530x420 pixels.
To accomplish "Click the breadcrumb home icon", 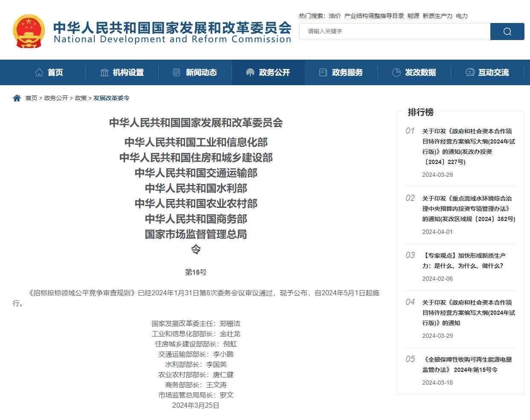I will pos(17,98).
